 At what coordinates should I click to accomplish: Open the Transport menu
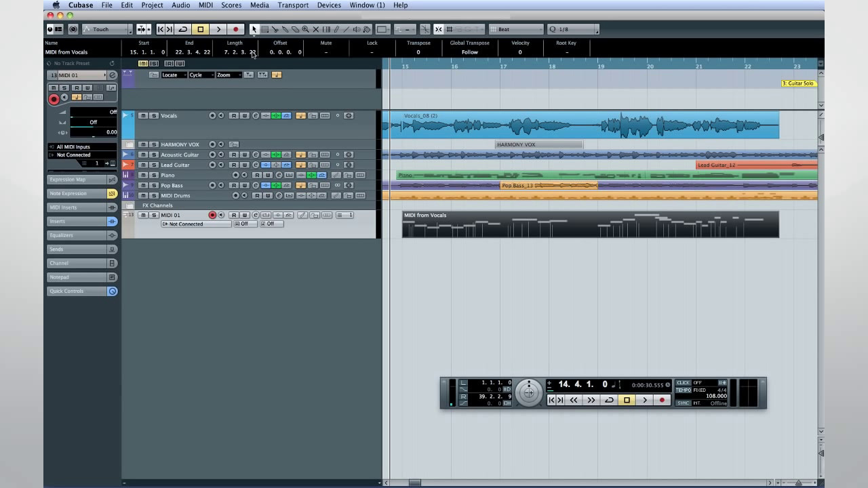point(294,5)
